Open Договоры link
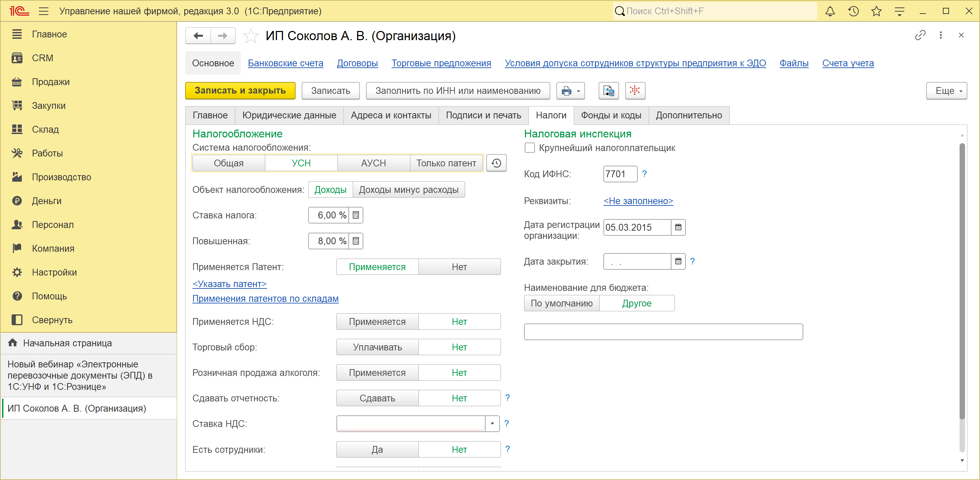 (357, 63)
